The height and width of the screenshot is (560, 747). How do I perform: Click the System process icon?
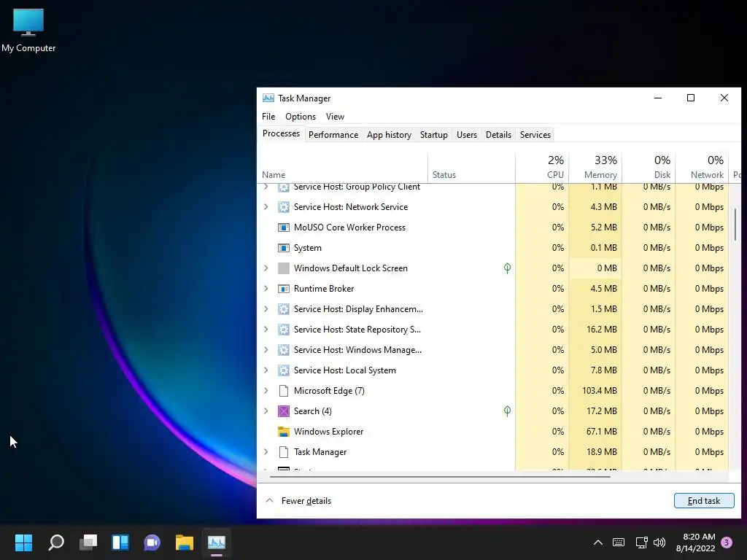(x=284, y=248)
